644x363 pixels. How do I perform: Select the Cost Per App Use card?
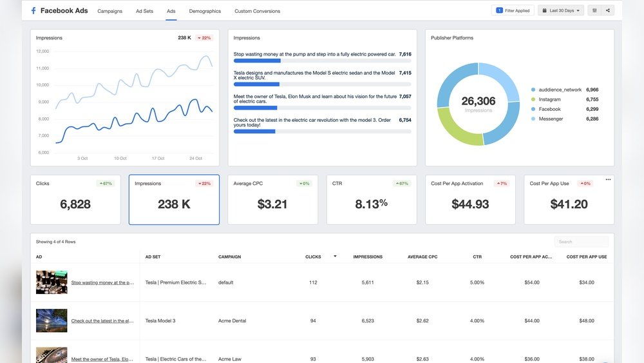coord(569,200)
